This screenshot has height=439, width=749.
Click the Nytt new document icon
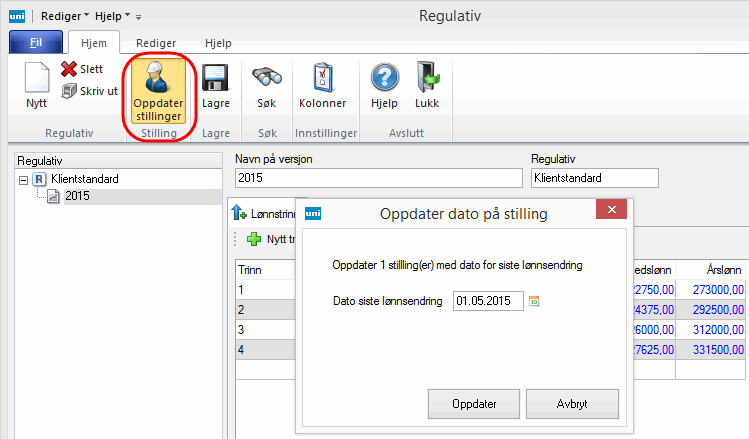coord(36,78)
